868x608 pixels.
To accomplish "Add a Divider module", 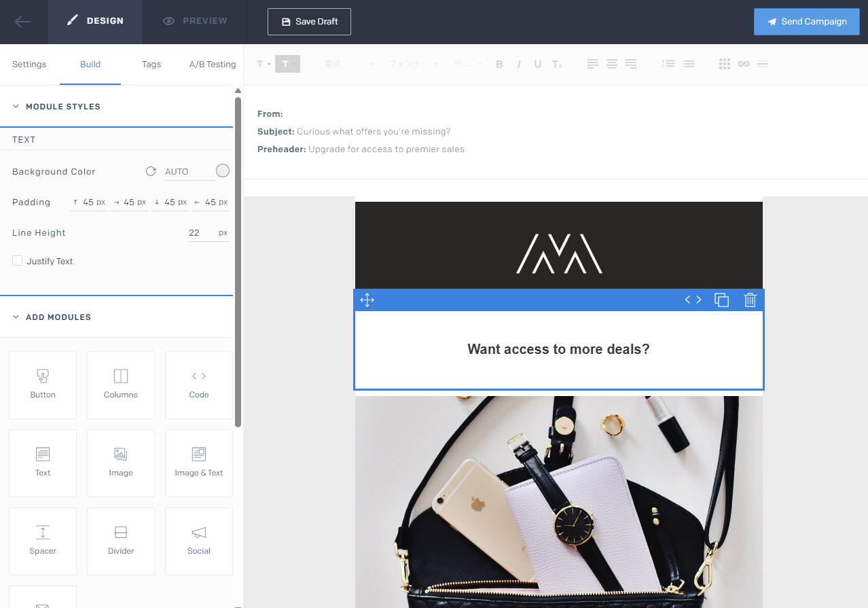I will point(121,541).
